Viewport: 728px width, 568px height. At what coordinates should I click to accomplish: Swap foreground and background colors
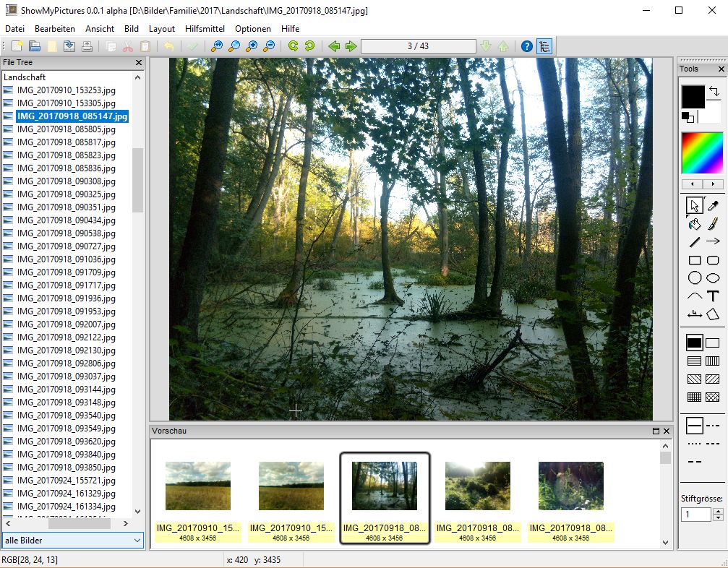[714, 91]
